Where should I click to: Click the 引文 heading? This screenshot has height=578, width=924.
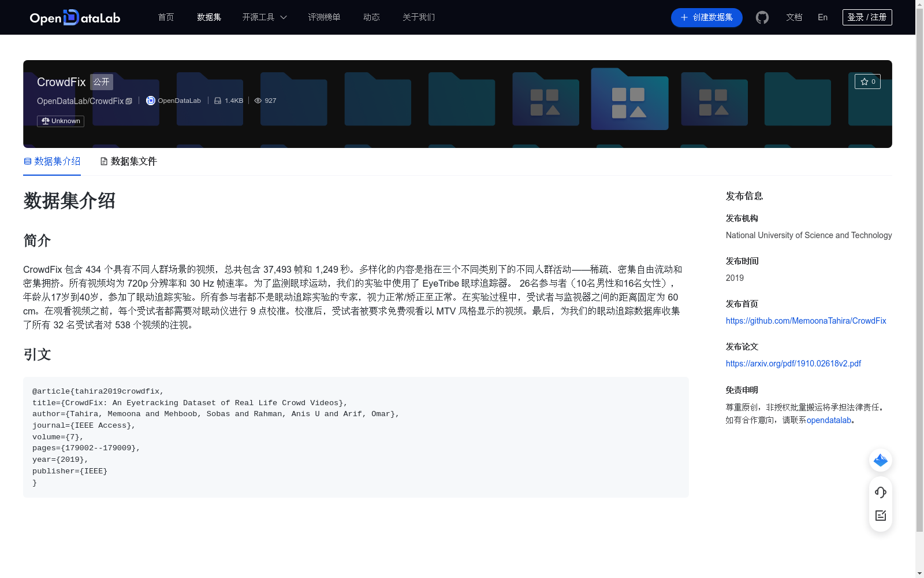[38, 354]
